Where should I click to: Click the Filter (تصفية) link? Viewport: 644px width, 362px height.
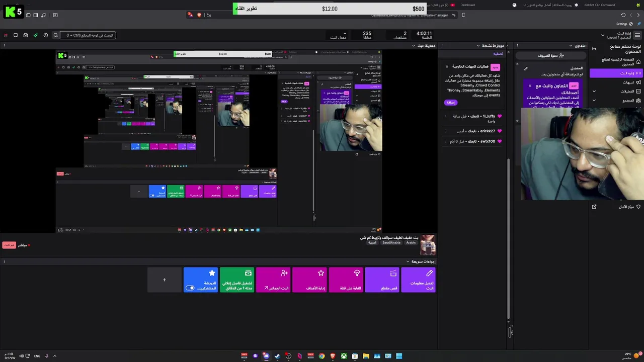pyautogui.click(x=498, y=53)
